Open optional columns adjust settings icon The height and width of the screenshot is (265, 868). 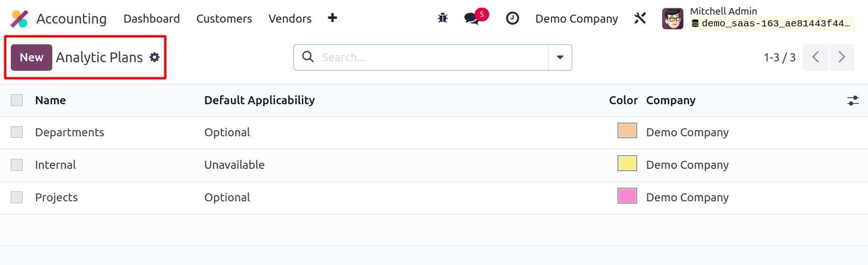tap(853, 100)
